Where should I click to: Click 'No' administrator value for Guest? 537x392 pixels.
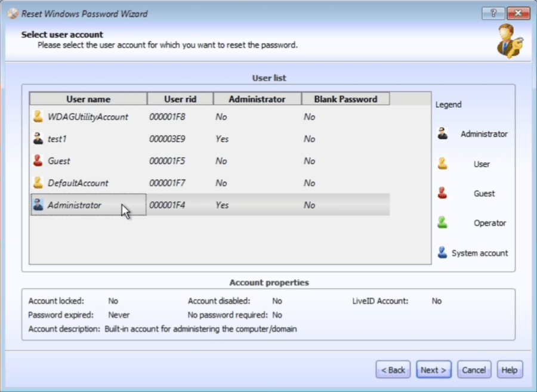tap(221, 161)
